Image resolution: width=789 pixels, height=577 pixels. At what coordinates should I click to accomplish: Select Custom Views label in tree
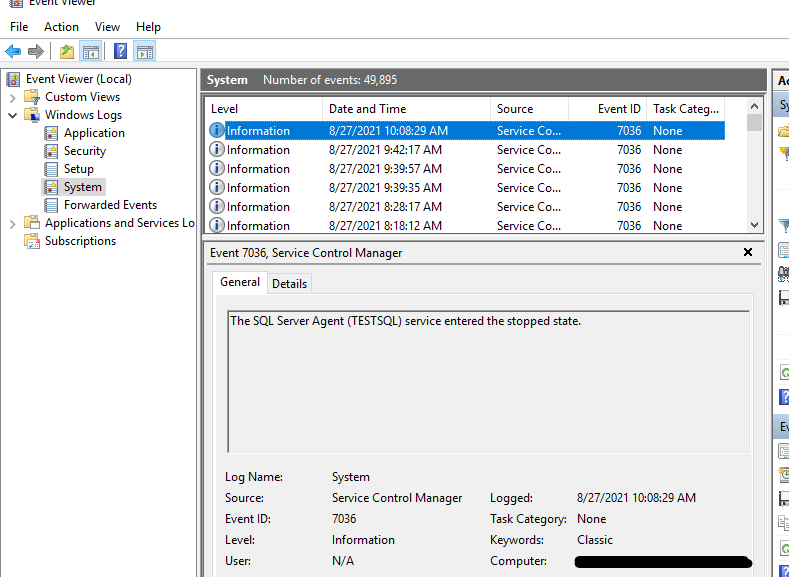[83, 97]
